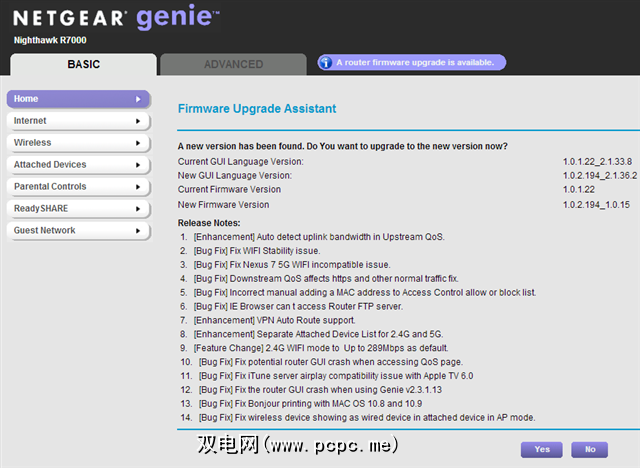Click release note about Nexus 7 5G WIFI
This screenshot has width=640, height=468.
click(292, 264)
